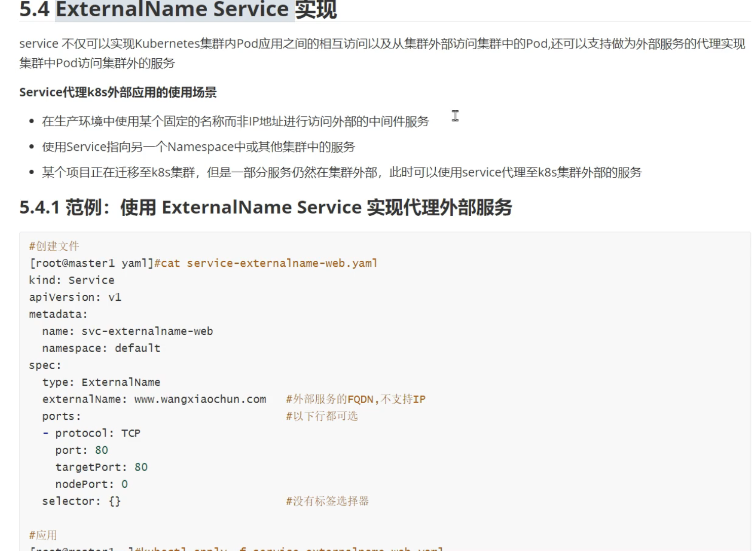Click the "#以下行都可选" comment

pos(322,416)
